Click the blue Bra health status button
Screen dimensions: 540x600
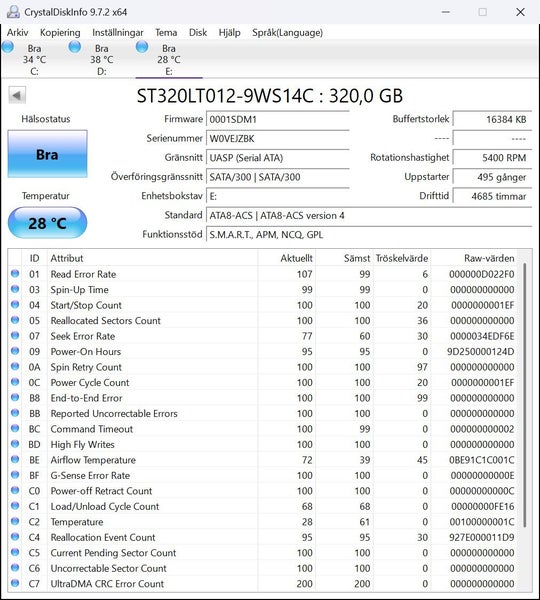pyautogui.click(x=47, y=154)
